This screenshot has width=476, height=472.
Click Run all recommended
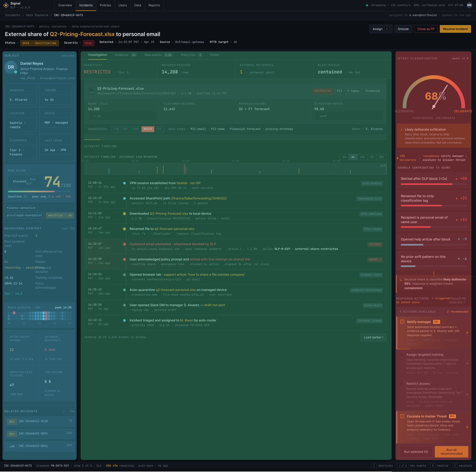click(451, 452)
